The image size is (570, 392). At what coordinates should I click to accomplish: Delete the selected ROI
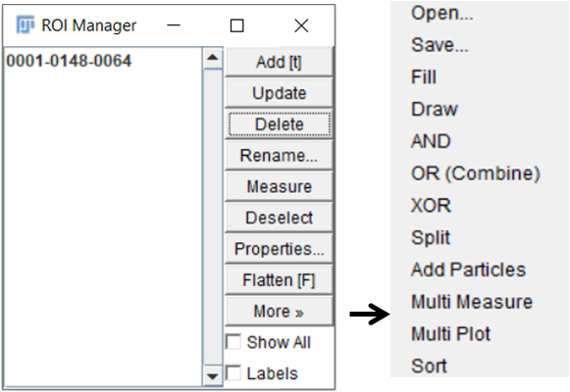tap(279, 124)
